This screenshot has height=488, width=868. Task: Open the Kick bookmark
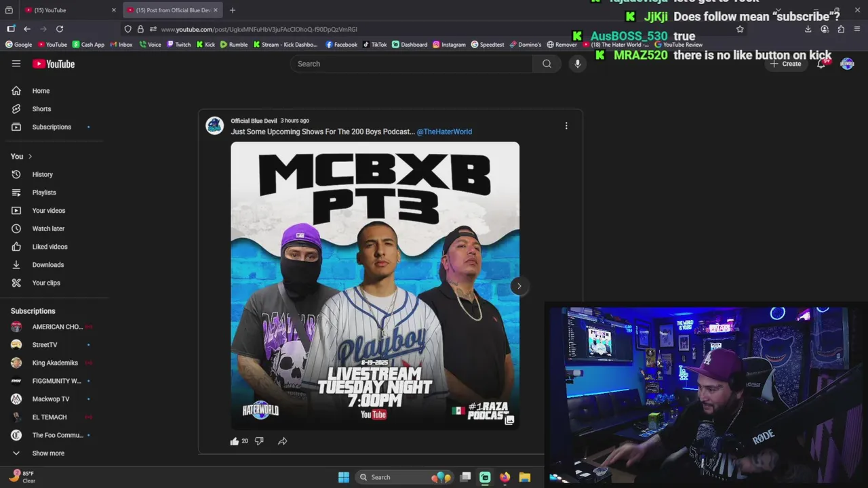click(x=205, y=45)
